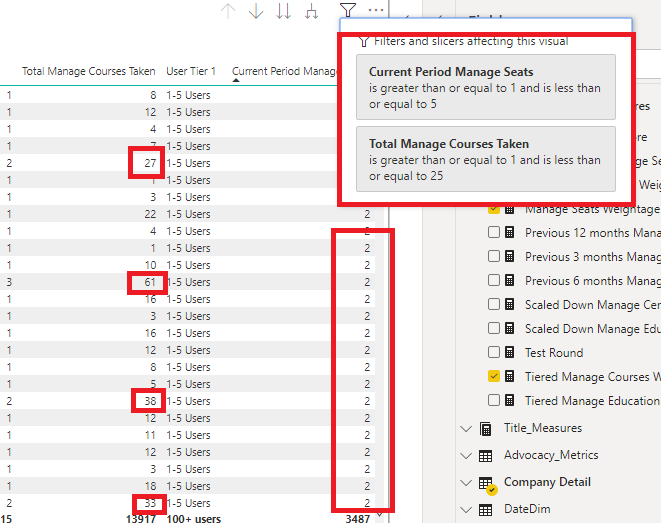
Task: Click the cell with value 27
Action: 150,163
